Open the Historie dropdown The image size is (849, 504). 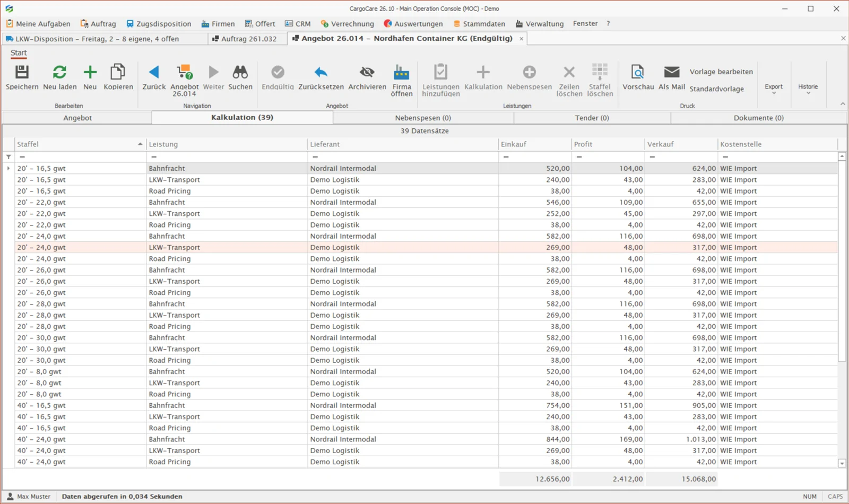(x=808, y=89)
